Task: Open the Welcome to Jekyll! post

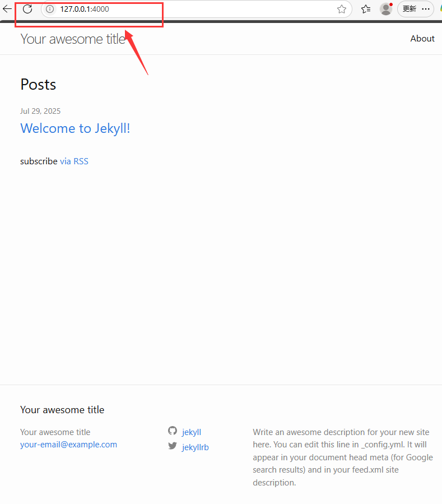Action: pos(75,128)
